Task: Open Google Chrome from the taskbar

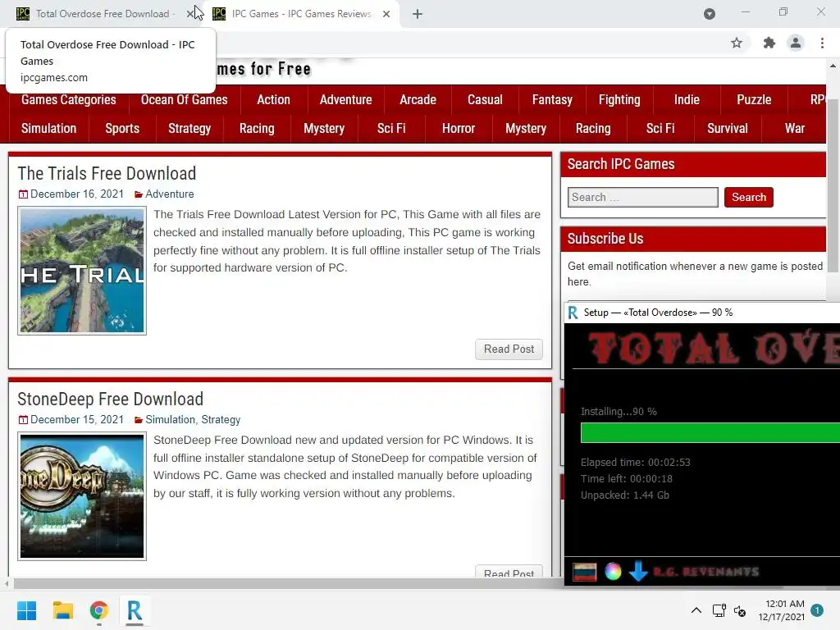Action: pyautogui.click(x=98, y=610)
